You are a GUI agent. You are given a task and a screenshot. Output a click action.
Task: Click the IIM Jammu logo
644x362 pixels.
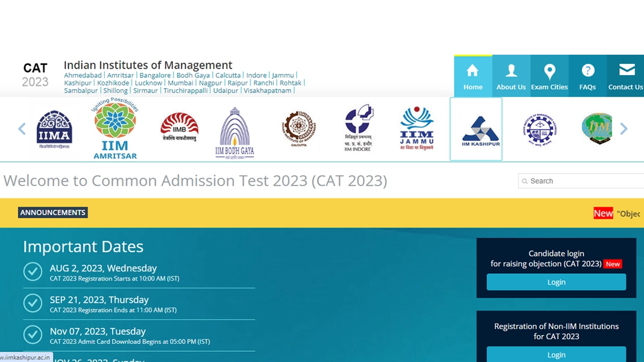[x=416, y=128]
